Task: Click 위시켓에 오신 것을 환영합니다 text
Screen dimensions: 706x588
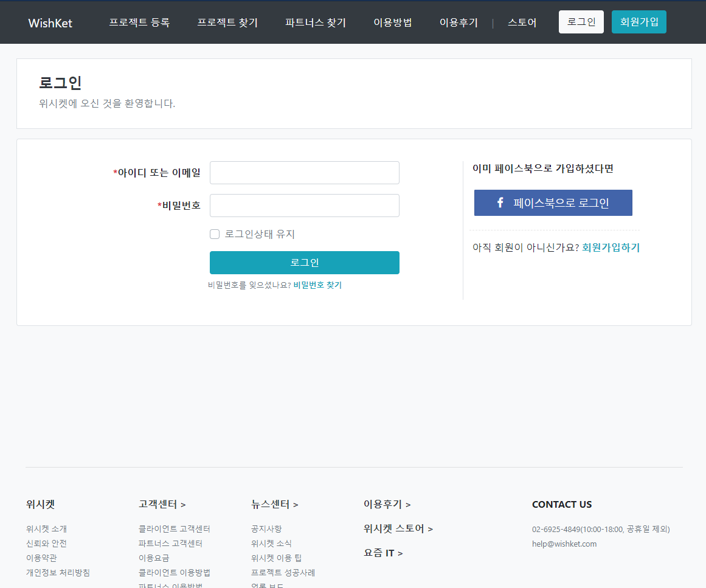Action: click(106, 103)
